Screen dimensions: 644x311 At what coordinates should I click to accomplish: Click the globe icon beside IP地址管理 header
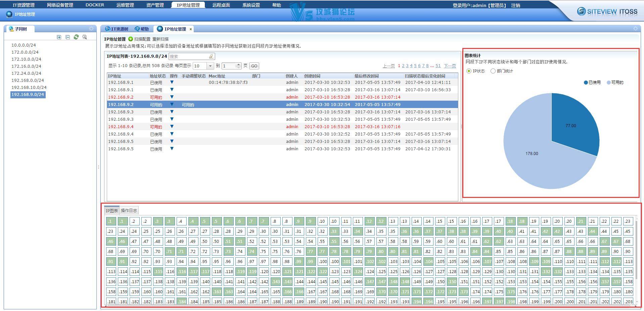(9, 14)
